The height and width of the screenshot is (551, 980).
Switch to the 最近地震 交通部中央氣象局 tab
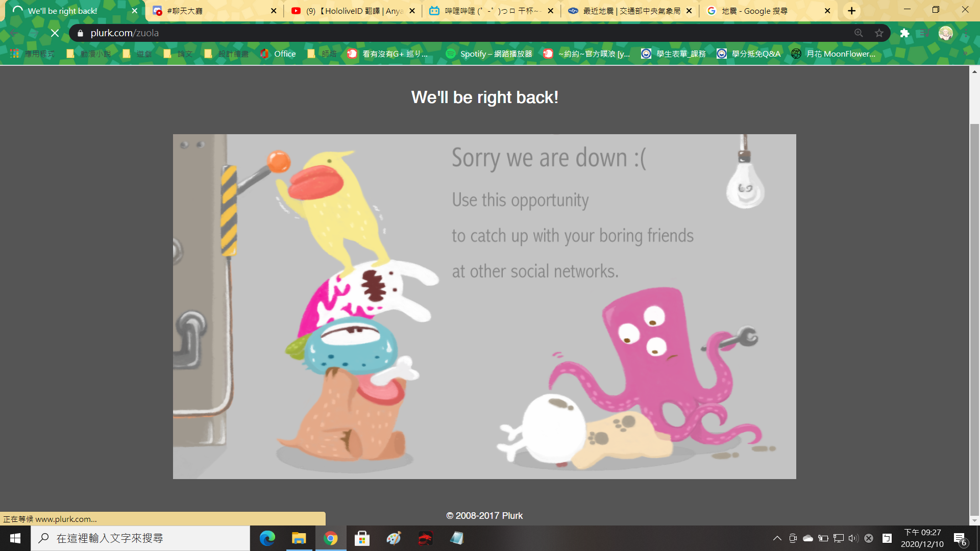click(x=630, y=11)
